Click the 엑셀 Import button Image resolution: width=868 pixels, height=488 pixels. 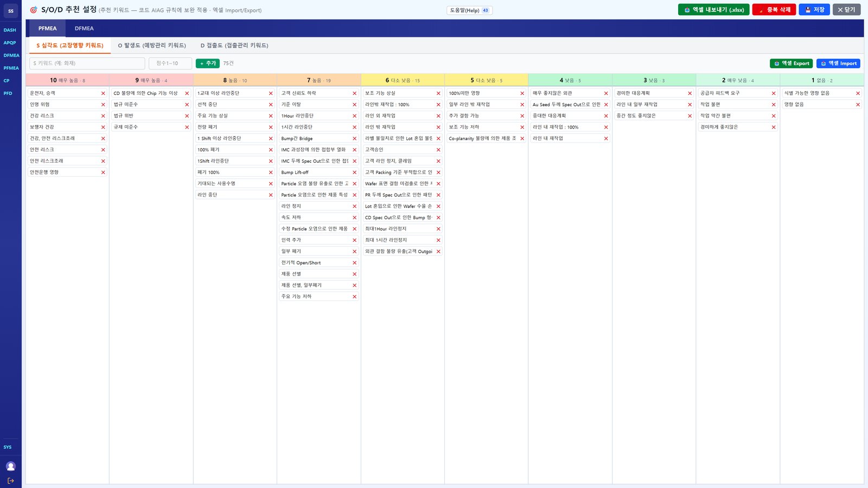(838, 63)
